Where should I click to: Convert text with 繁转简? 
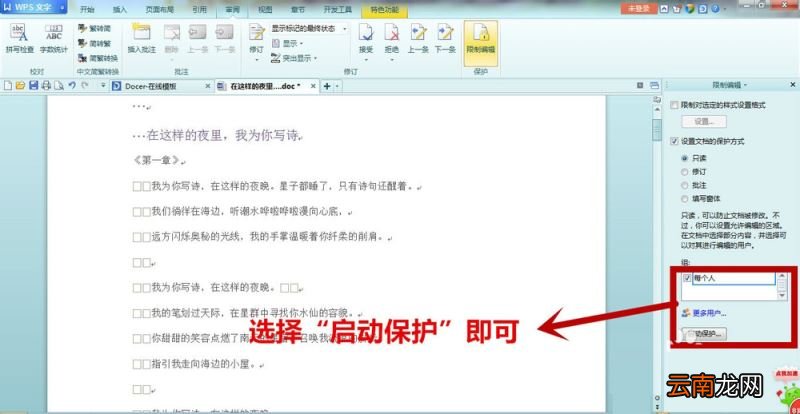pos(94,29)
